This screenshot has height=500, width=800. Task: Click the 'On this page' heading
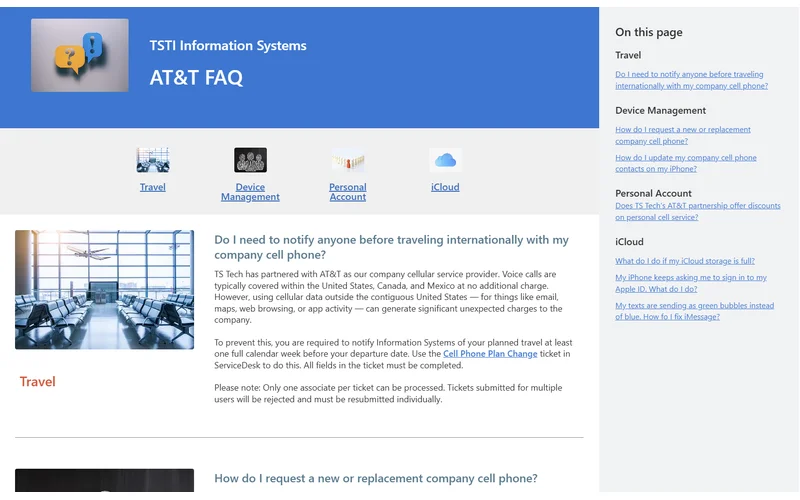(648, 32)
